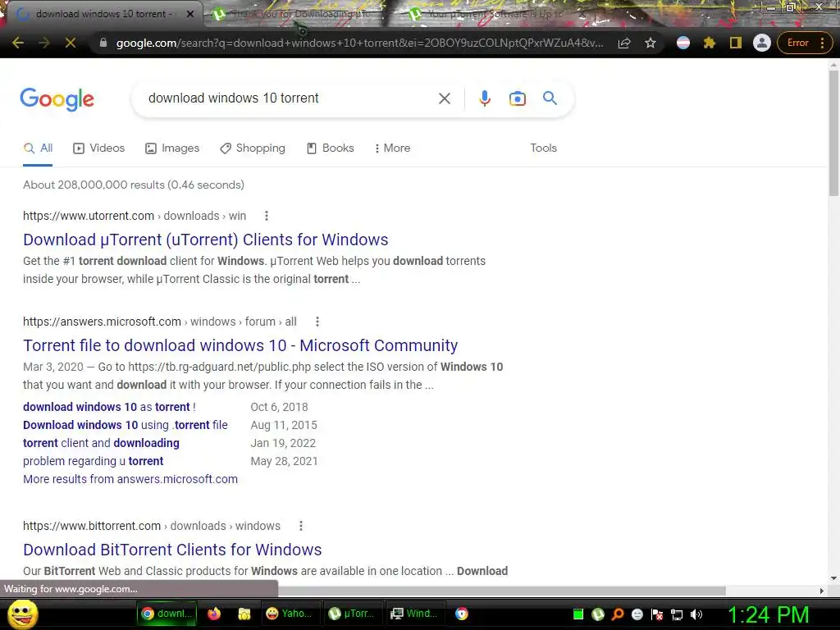Switch to the 'Yaho...' taskbar window
Viewport: 840px width, 630px height.
(290, 614)
